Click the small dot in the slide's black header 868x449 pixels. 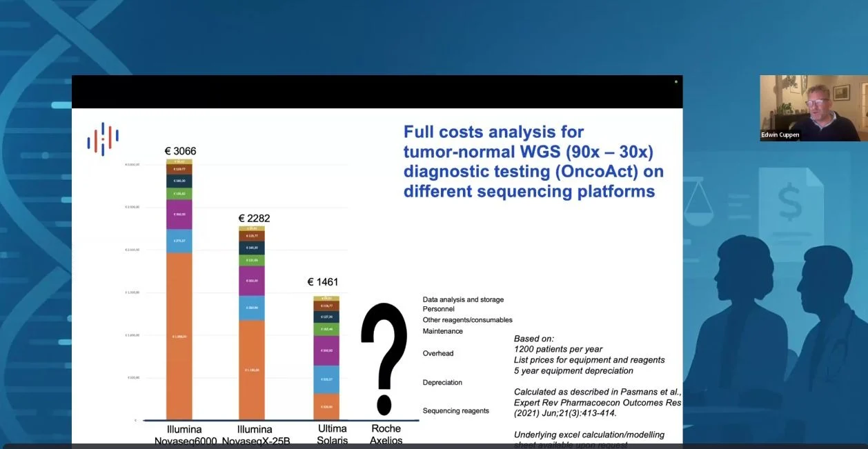coord(675,81)
